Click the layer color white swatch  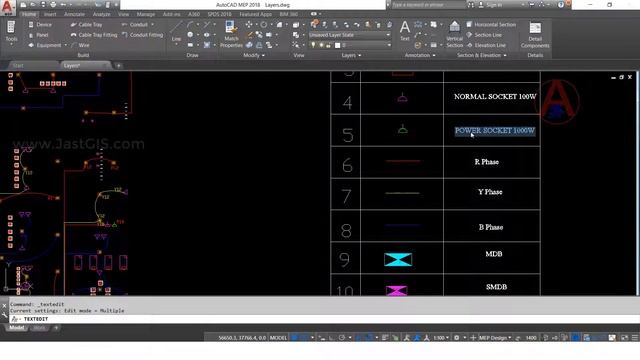(337, 45)
